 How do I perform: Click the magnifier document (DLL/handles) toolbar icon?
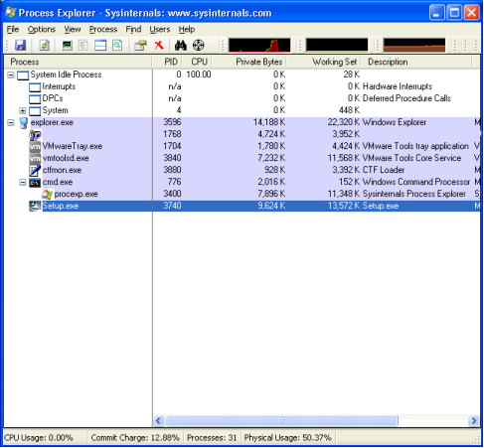pyautogui.click(x=117, y=45)
